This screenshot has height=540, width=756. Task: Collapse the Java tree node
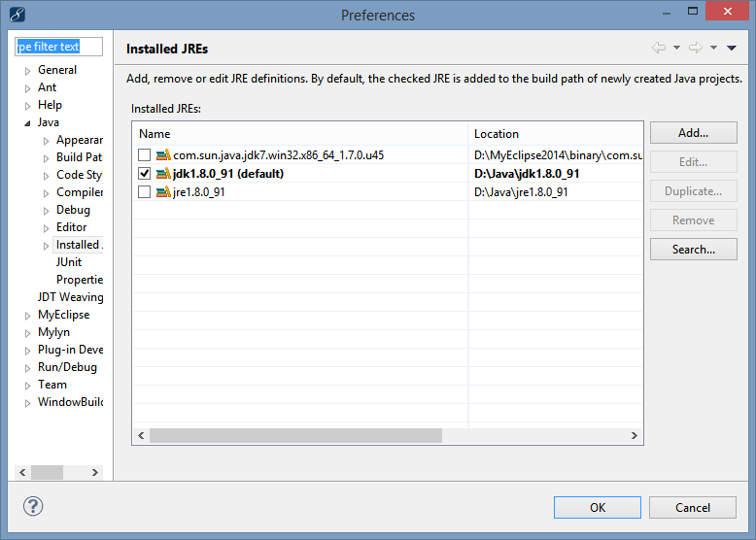pyautogui.click(x=27, y=123)
